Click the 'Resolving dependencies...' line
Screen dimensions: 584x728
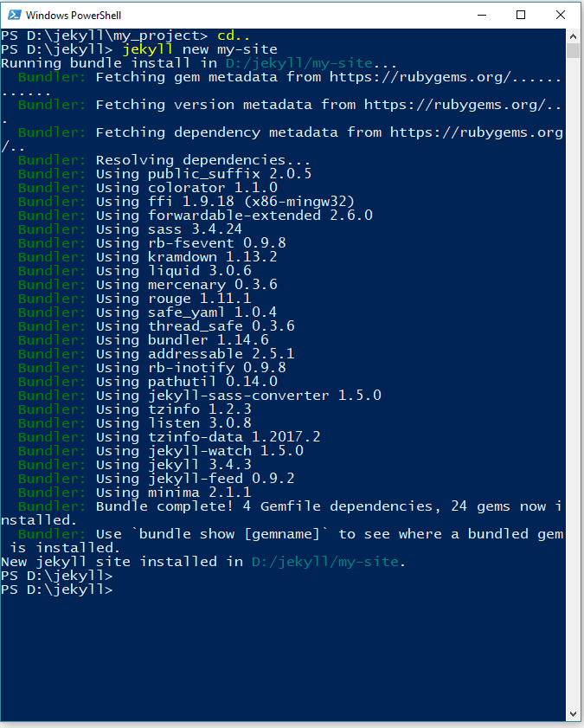tap(202, 160)
